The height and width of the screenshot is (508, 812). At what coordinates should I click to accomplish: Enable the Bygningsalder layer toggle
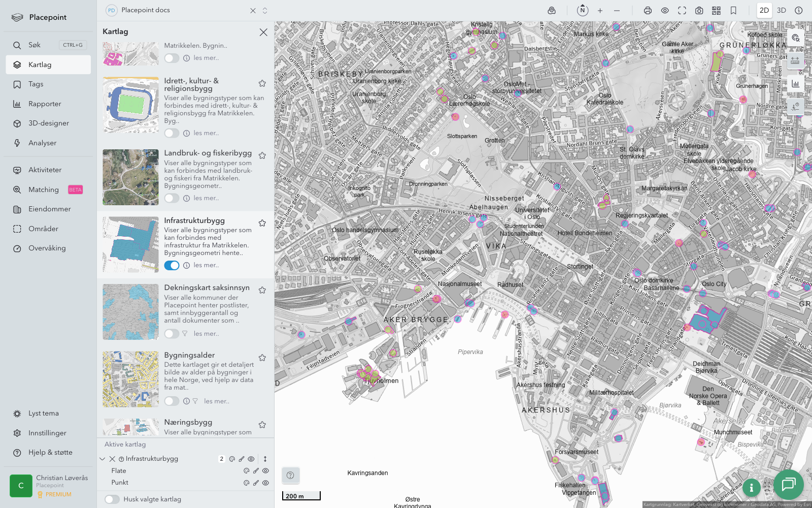172,401
